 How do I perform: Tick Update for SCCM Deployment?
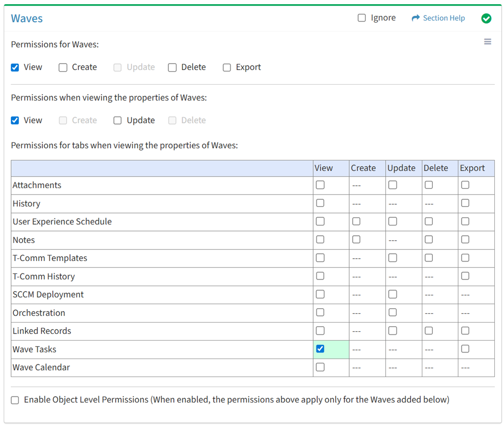pos(393,294)
